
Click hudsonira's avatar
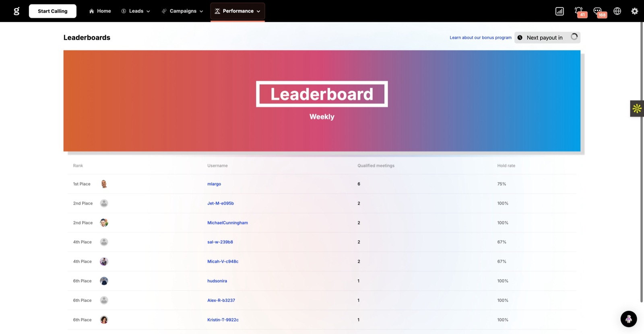pyautogui.click(x=104, y=281)
